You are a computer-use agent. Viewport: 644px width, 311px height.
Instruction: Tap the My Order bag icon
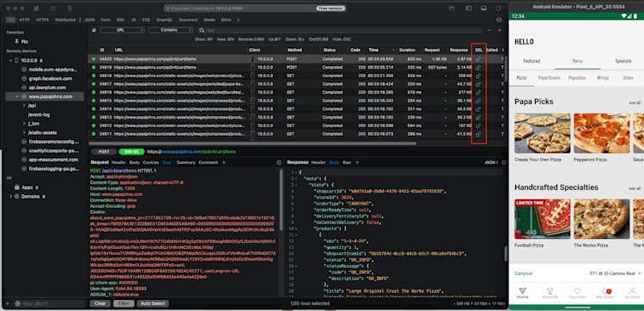tap(605, 291)
